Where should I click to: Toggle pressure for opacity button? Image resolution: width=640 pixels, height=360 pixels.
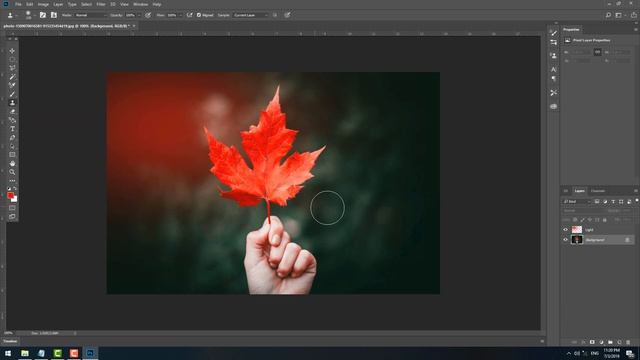click(x=148, y=15)
